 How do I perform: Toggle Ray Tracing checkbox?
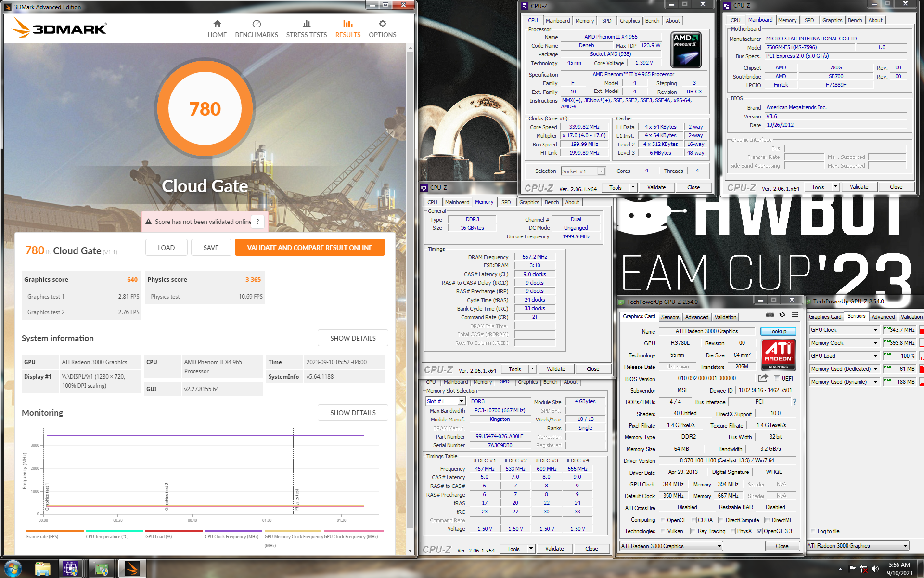click(693, 531)
